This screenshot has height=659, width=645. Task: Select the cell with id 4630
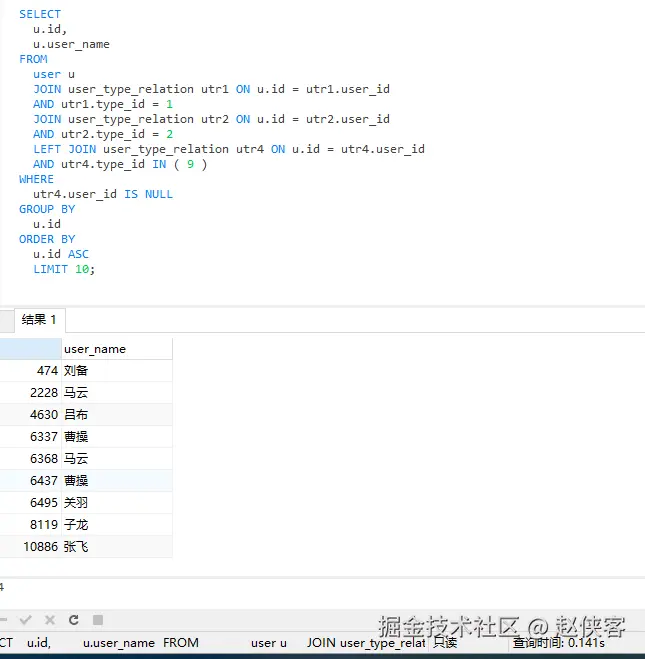click(31, 415)
